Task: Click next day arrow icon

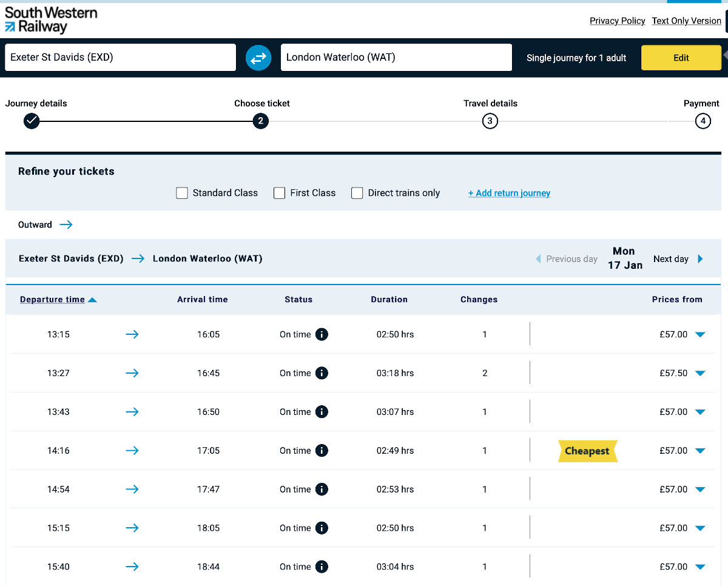Action: click(700, 259)
